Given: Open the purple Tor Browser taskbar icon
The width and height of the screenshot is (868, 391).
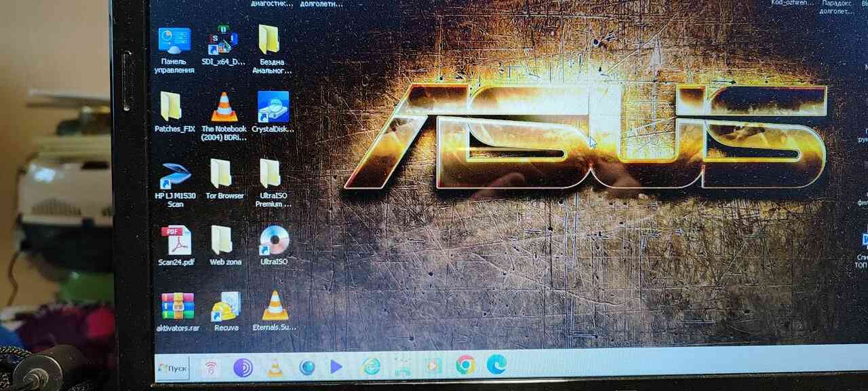Looking at the screenshot, I should point(243,367).
